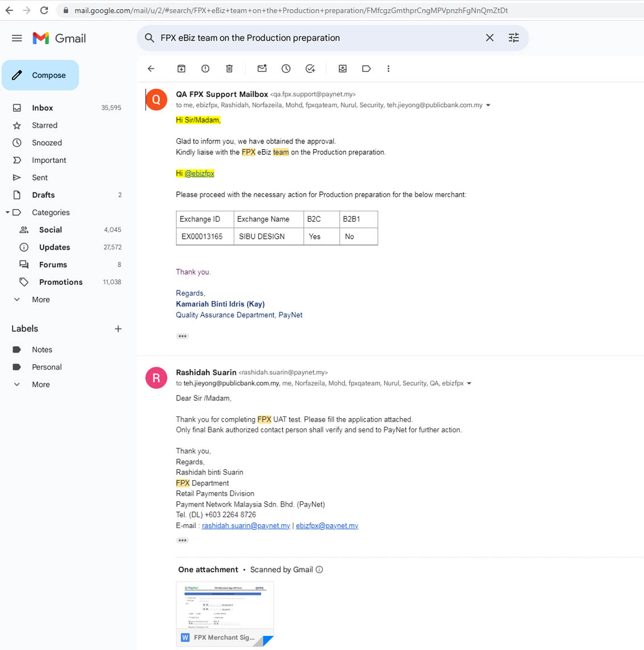Image resolution: width=644 pixels, height=650 pixels.
Task: Create a new label with plus icon
Action: tap(118, 329)
